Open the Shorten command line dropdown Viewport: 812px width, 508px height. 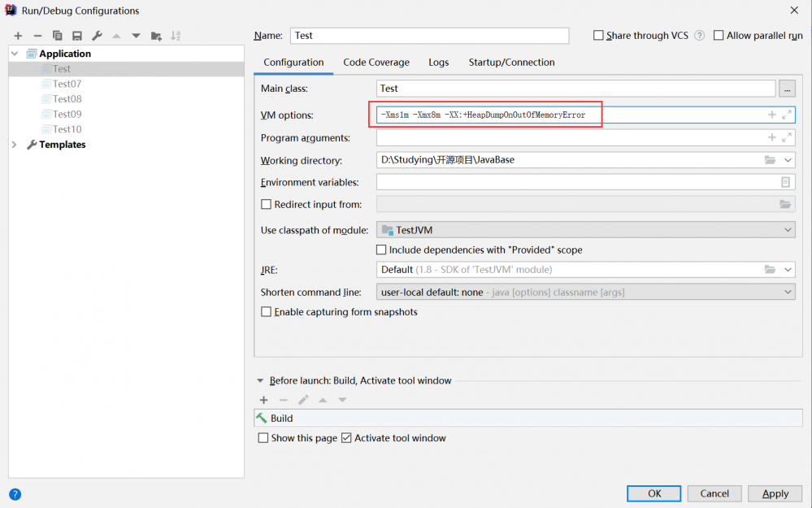(x=585, y=292)
